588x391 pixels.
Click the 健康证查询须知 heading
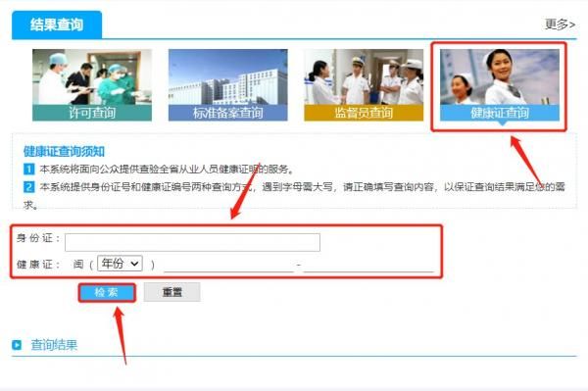[x=64, y=152]
